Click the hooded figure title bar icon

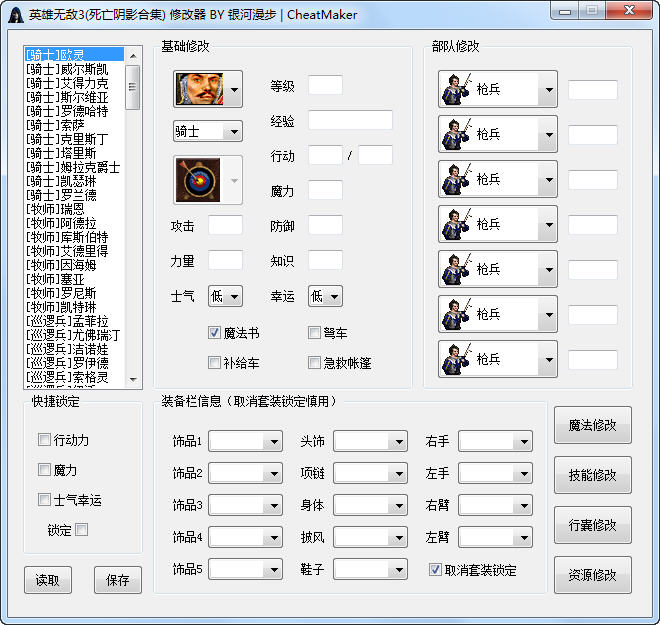click(16, 15)
